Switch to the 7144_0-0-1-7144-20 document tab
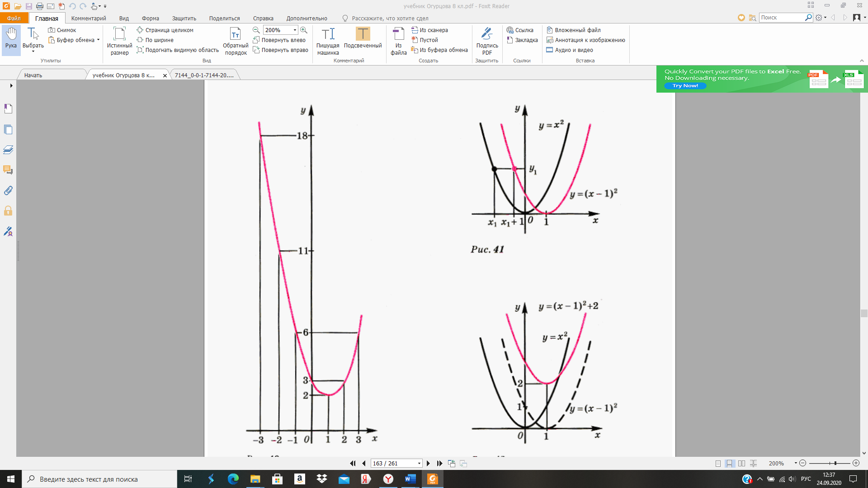The height and width of the screenshot is (488, 868). click(x=204, y=75)
